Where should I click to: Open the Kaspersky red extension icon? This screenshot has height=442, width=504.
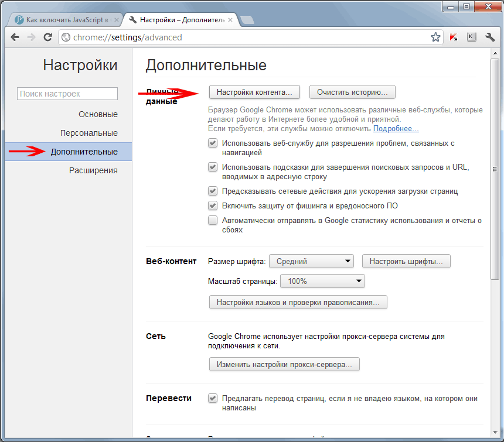tap(454, 37)
